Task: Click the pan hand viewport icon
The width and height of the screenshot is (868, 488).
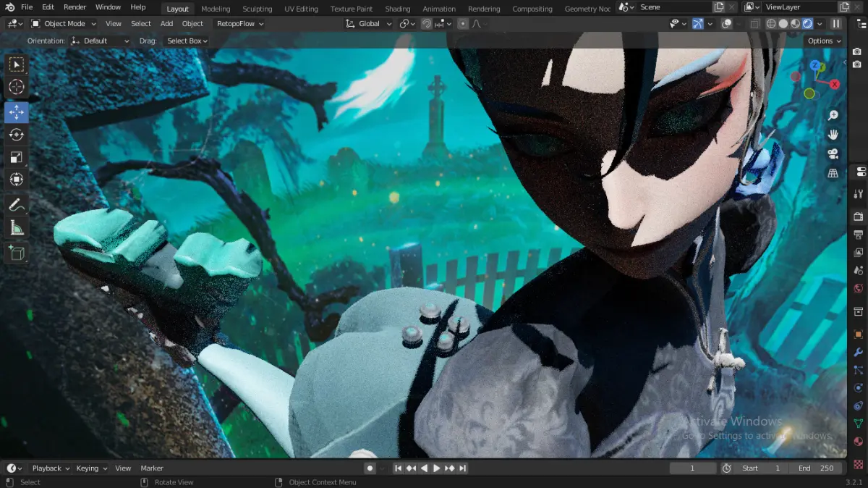Action: click(x=833, y=135)
